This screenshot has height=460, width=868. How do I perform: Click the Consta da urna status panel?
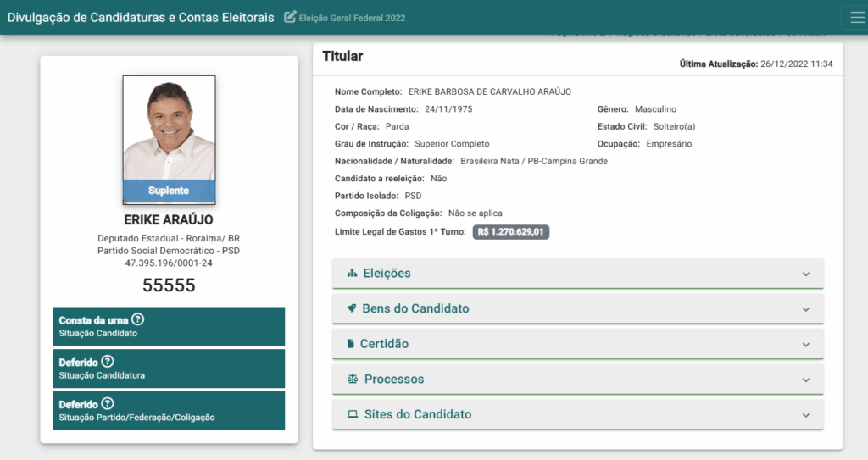[169, 326]
